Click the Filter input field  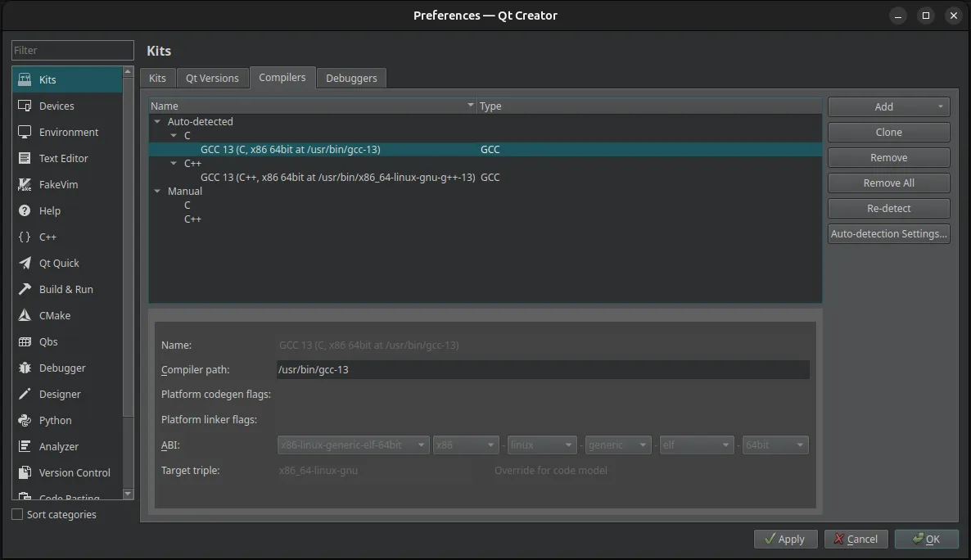click(72, 50)
